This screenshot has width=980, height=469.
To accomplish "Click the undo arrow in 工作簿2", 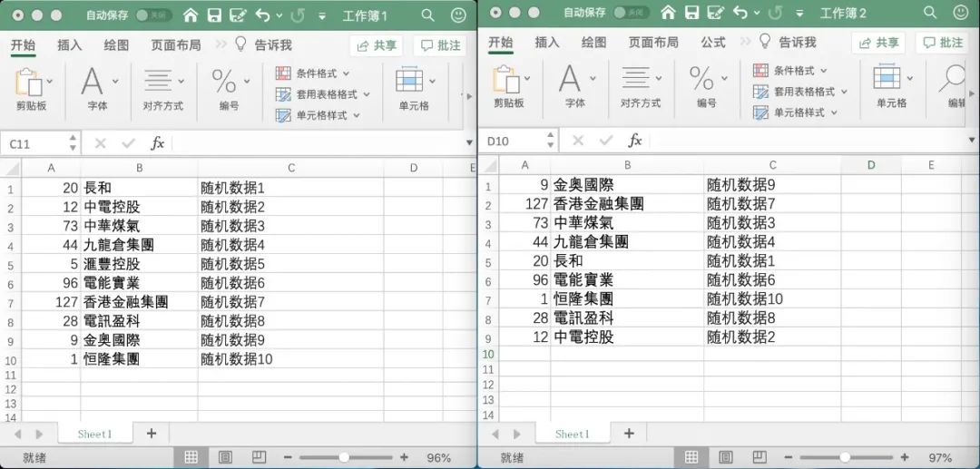I will point(740,13).
